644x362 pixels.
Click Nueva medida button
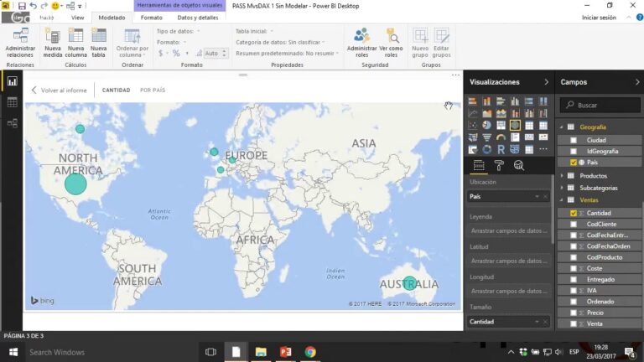point(53,43)
